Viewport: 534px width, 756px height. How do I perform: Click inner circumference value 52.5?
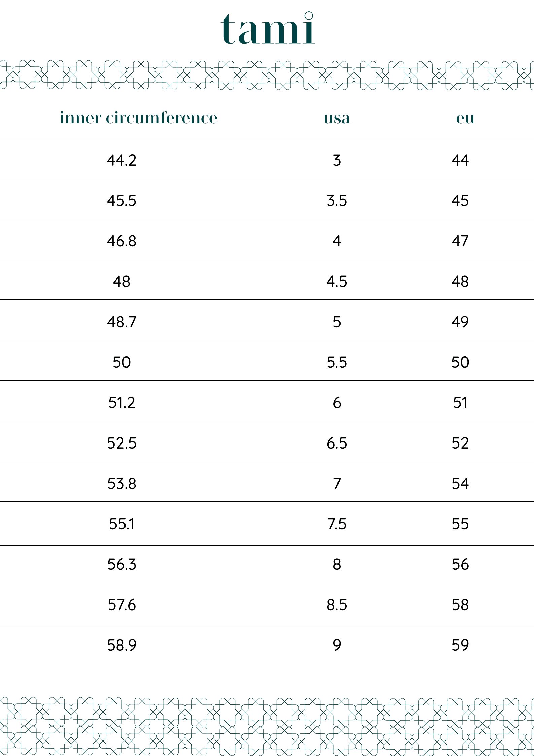pyautogui.click(x=122, y=443)
